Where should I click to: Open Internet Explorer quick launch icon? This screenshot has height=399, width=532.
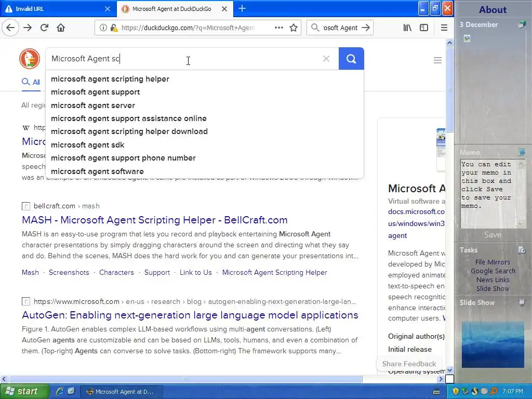tap(60, 391)
